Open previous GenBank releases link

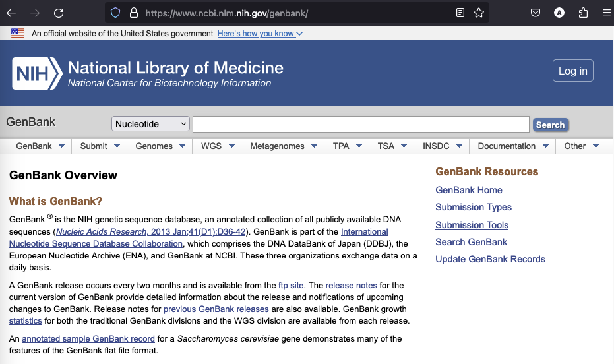point(216,309)
